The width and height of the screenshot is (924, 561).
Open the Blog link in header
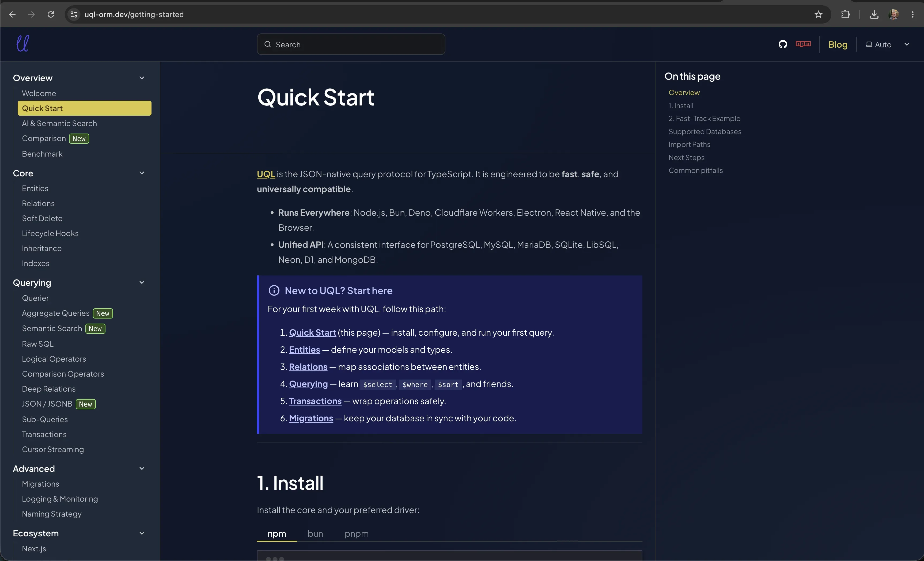coord(838,44)
